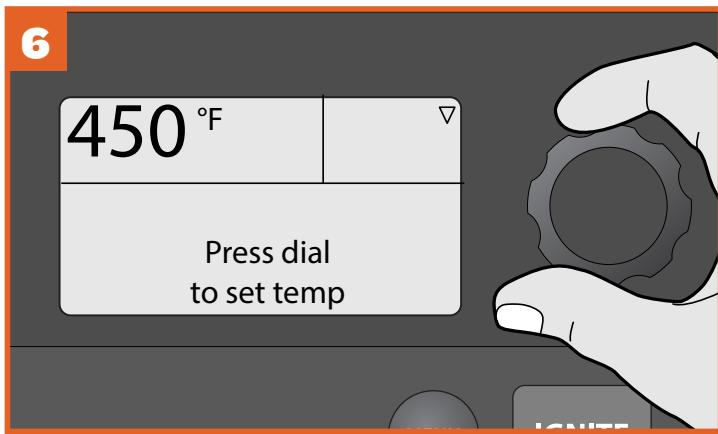
Task: Click the °F unit symbol
Action: (210, 119)
